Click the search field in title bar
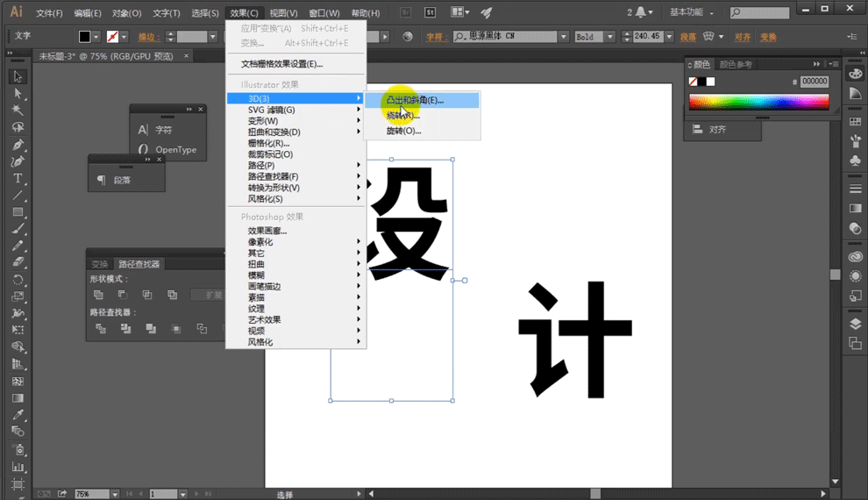 pyautogui.click(x=759, y=12)
